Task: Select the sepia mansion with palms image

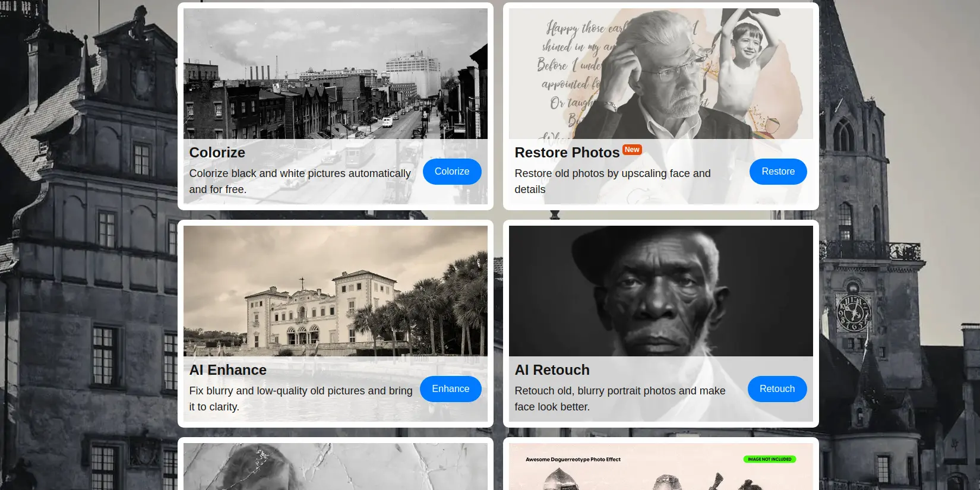Action: point(336,291)
